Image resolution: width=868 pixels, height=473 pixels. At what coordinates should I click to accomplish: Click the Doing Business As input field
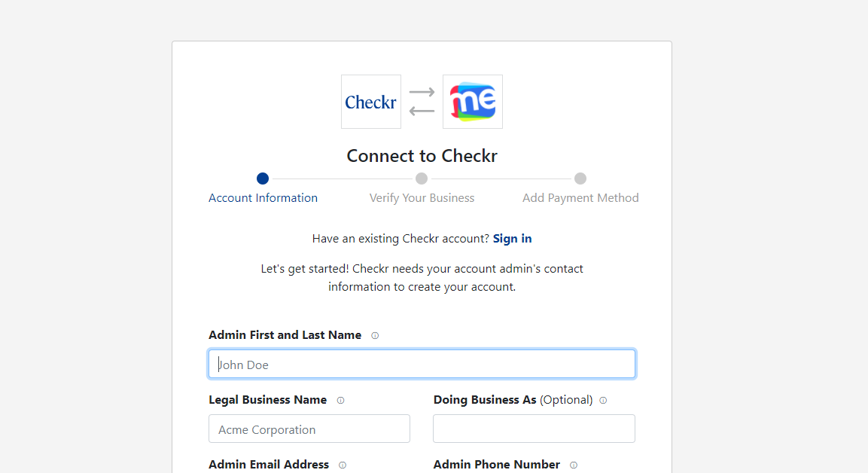pyautogui.click(x=534, y=429)
